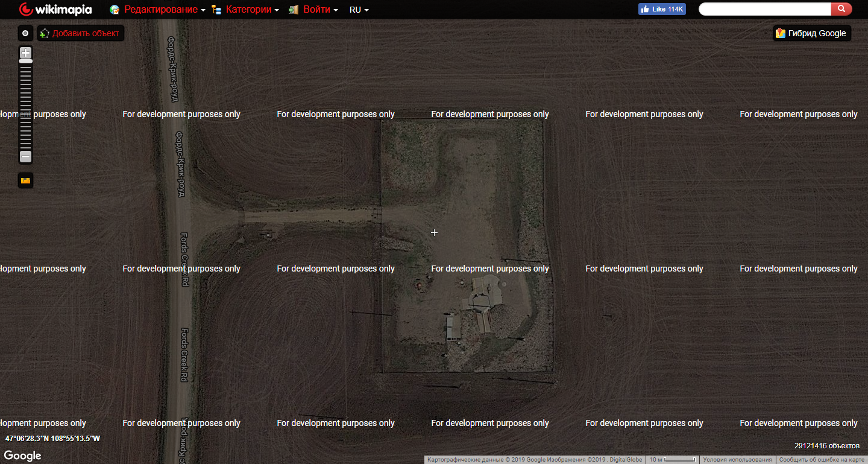
Task: Click the red search magnifier button
Action: [841, 9]
